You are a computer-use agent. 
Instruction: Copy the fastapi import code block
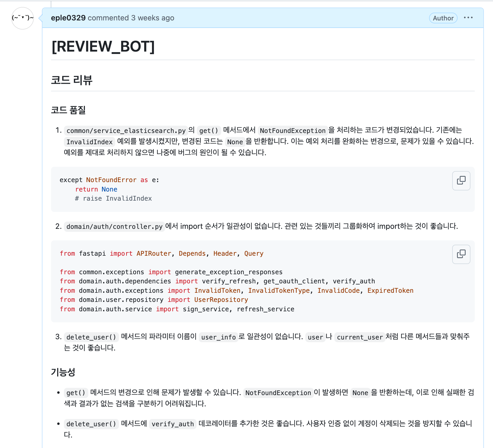tap(461, 254)
